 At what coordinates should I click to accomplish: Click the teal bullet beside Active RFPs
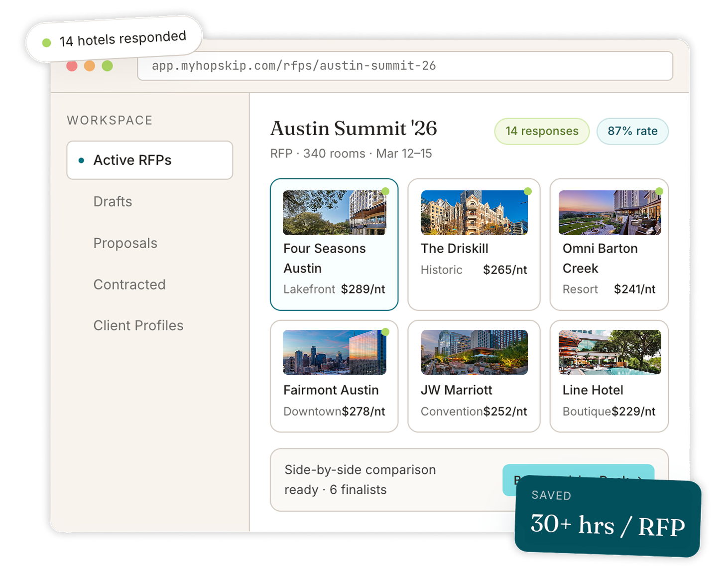81,160
